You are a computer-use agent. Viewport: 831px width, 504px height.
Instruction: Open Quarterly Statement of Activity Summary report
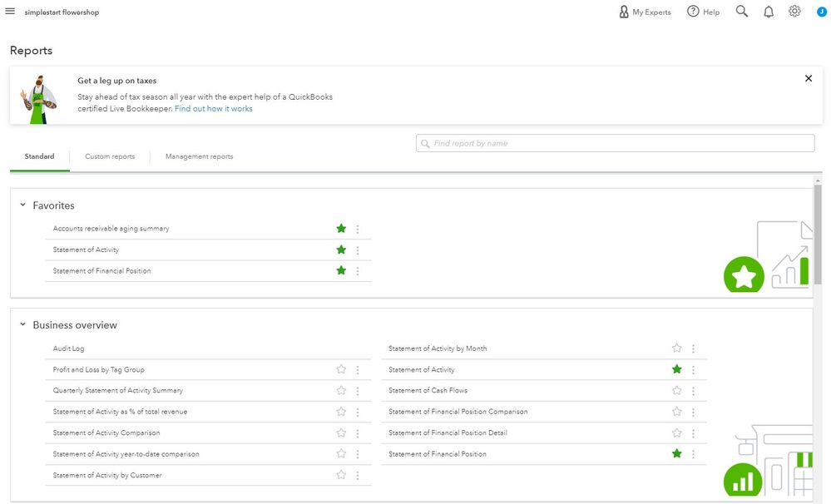(x=117, y=391)
